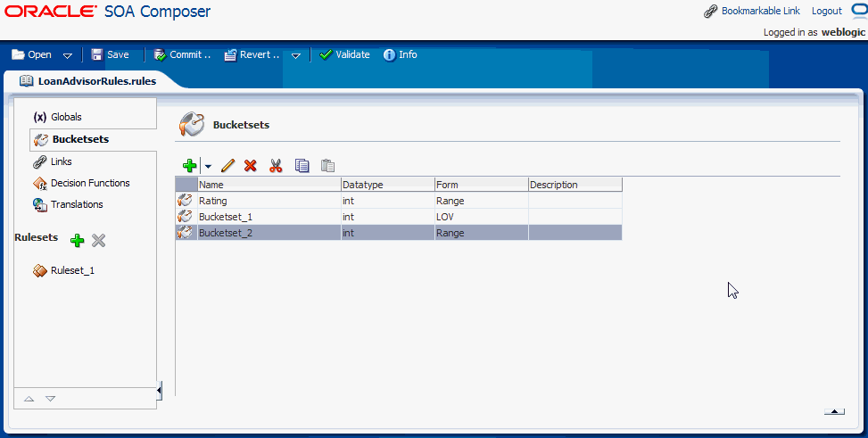Image resolution: width=868 pixels, height=438 pixels.
Task: Select the Bucketset_2 row name
Action: pos(226,233)
